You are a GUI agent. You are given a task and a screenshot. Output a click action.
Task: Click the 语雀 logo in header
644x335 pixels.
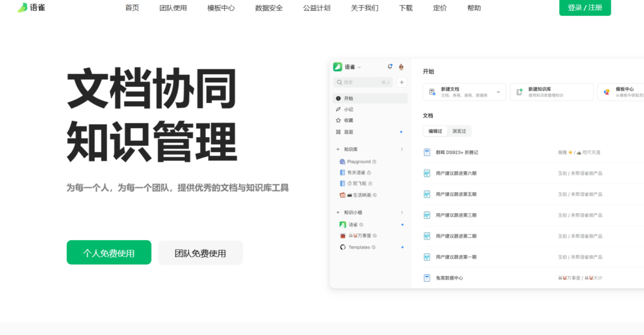coord(31,8)
